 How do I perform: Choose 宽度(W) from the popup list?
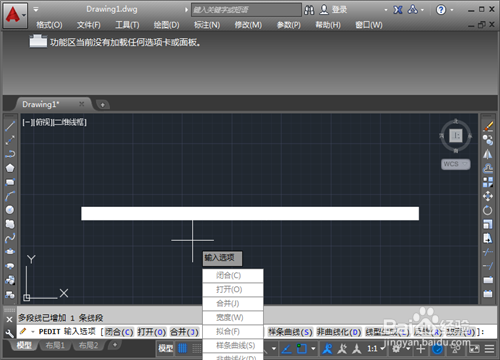pyautogui.click(x=233, y=318)
